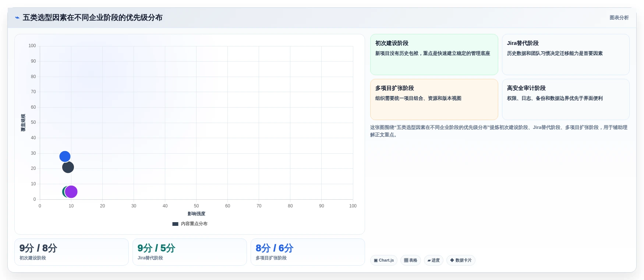Click the 初次建设阶段 label under 9分 / 8分
644x280 pixels.
[x=33, y=258]
